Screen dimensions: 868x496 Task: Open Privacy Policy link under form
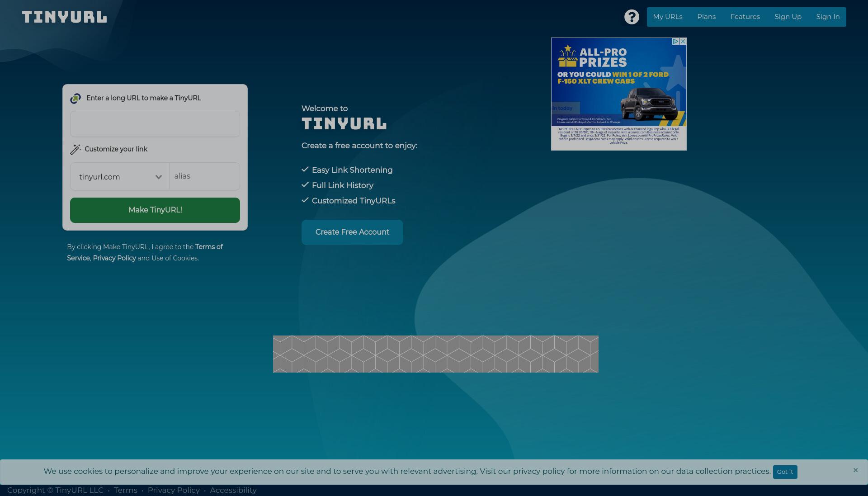point(114,258)
